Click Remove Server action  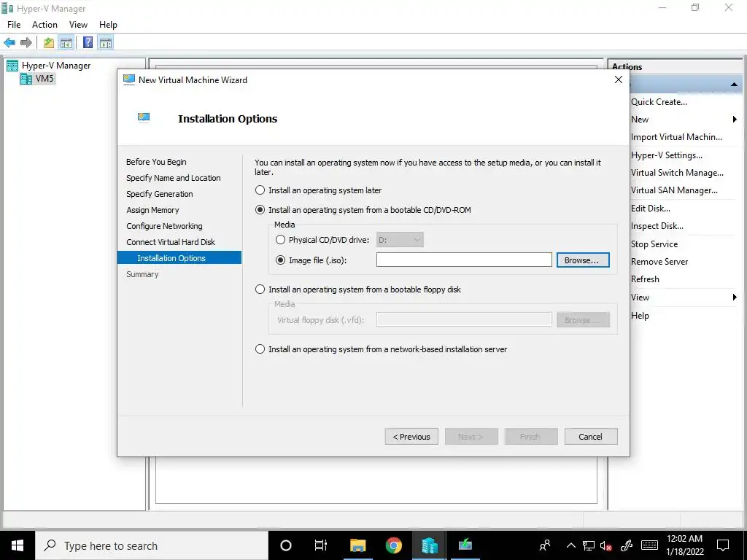point(659,262)
